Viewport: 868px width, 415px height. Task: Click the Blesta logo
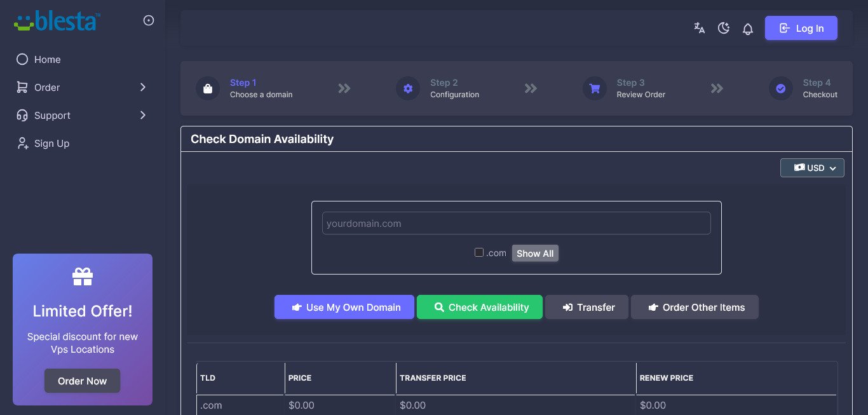tap(57, 20)
